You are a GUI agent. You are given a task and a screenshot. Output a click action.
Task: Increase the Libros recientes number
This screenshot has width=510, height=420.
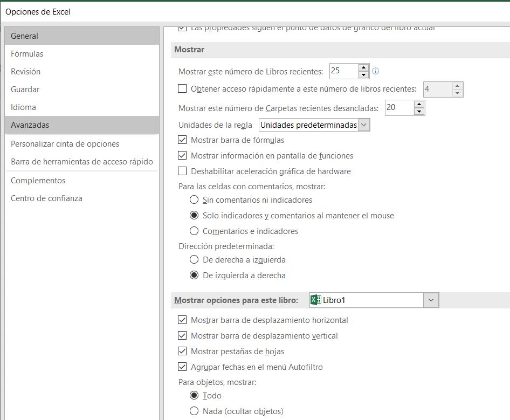[364, 68]
